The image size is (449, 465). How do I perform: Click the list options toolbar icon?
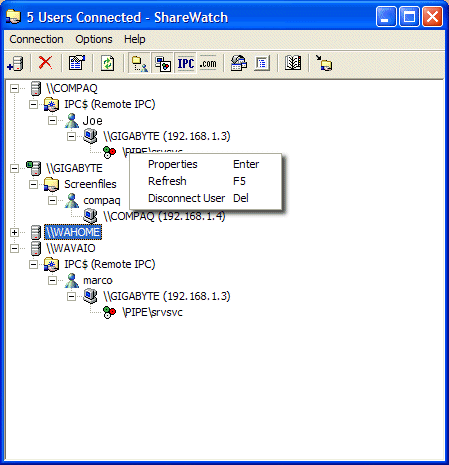(262, 63)
